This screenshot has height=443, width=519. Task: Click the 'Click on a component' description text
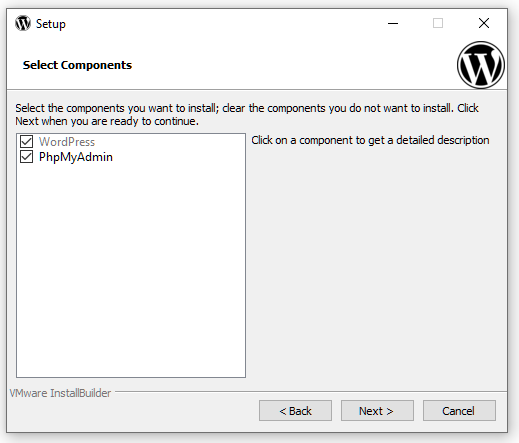click(370, 140)
